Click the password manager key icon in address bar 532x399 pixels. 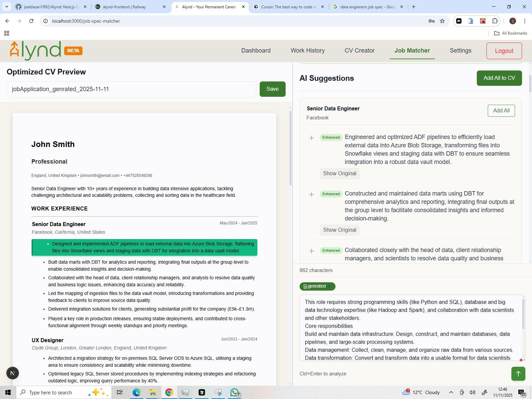tap(431, 21)
